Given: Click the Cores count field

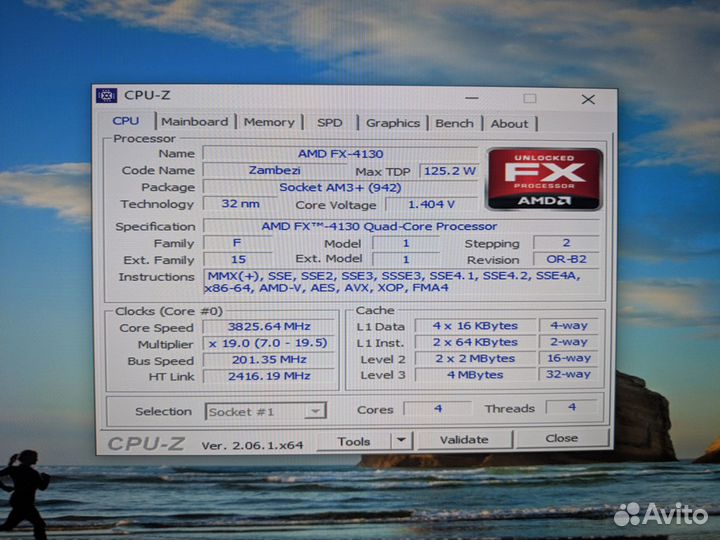Looking at the screenshot, I should tap(438, 408).
